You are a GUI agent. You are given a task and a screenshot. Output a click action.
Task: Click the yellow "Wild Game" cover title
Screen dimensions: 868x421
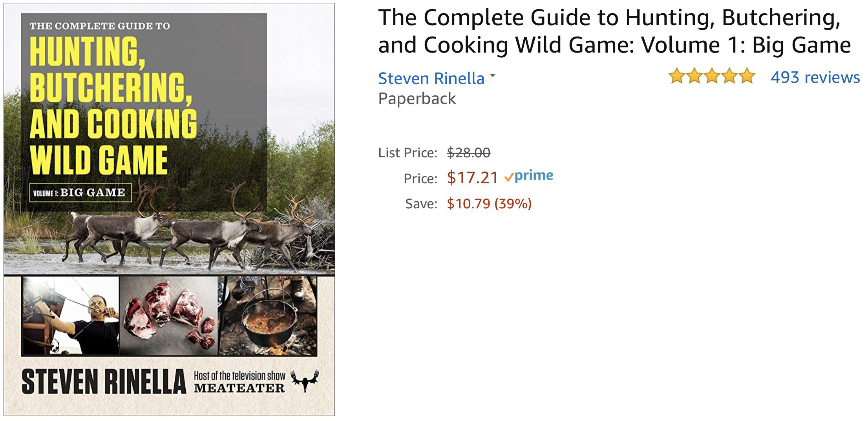tap(99, 160)
